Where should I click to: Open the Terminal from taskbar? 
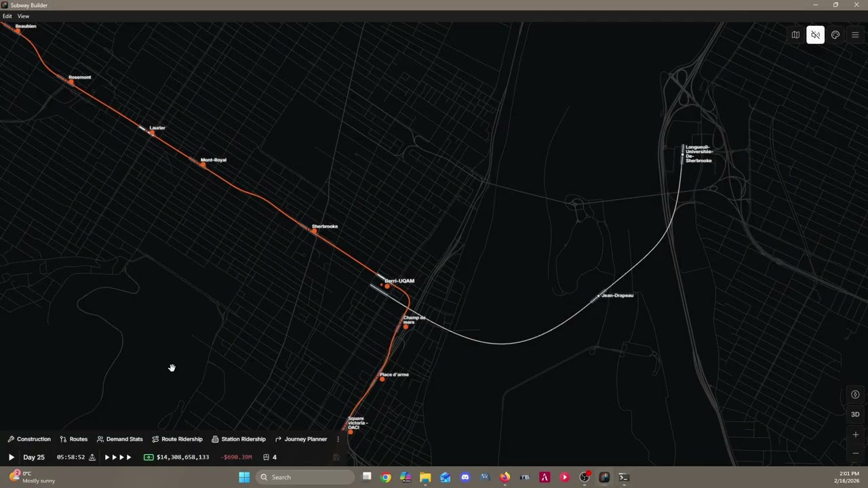coord(624,477)
